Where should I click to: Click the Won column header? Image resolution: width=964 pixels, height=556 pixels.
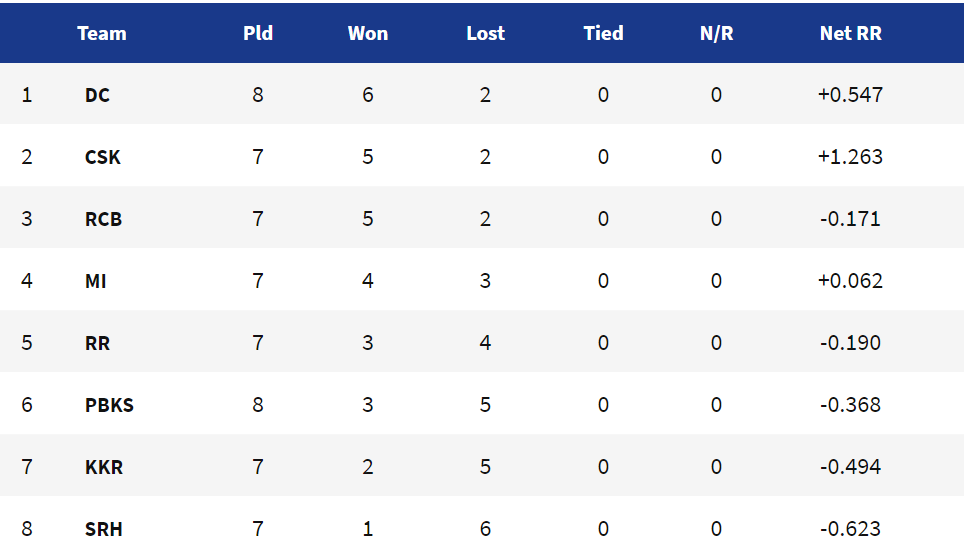pos(368,33)
